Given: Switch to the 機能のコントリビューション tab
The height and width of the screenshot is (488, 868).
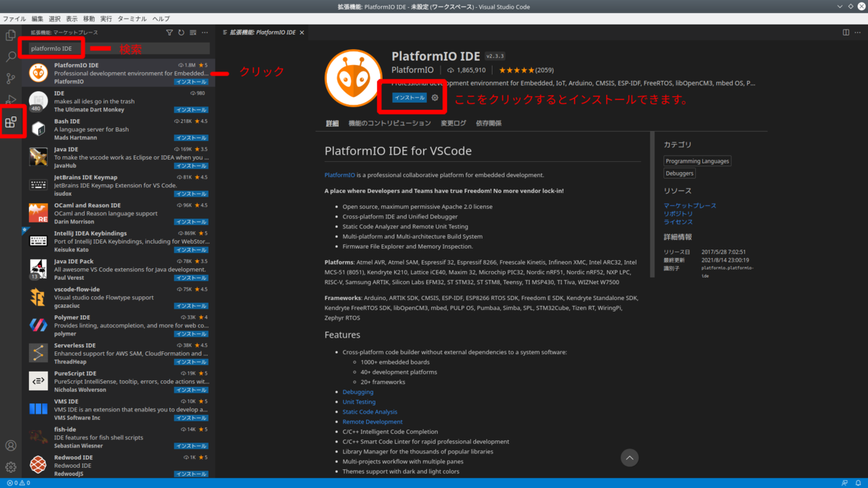Looking at the screenshot, I should [x=389, y=124].
